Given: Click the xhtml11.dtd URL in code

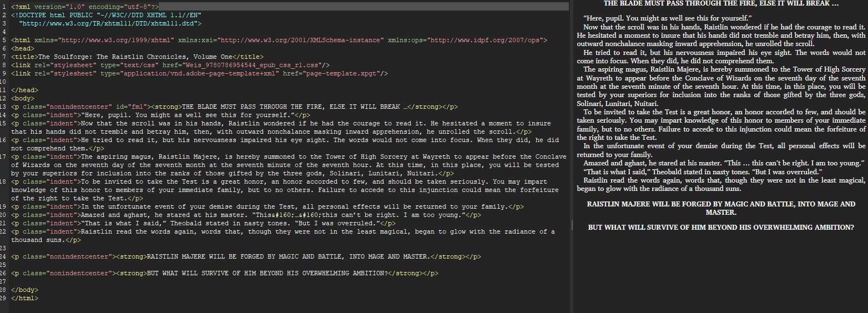Looking at the screenshot, I should pyautogui.click(x=110, y=23).
